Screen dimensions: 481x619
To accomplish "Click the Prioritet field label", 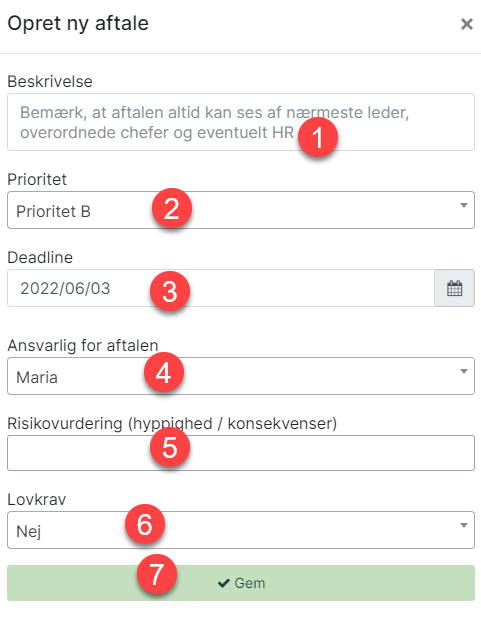I will (x=37, y=180).
